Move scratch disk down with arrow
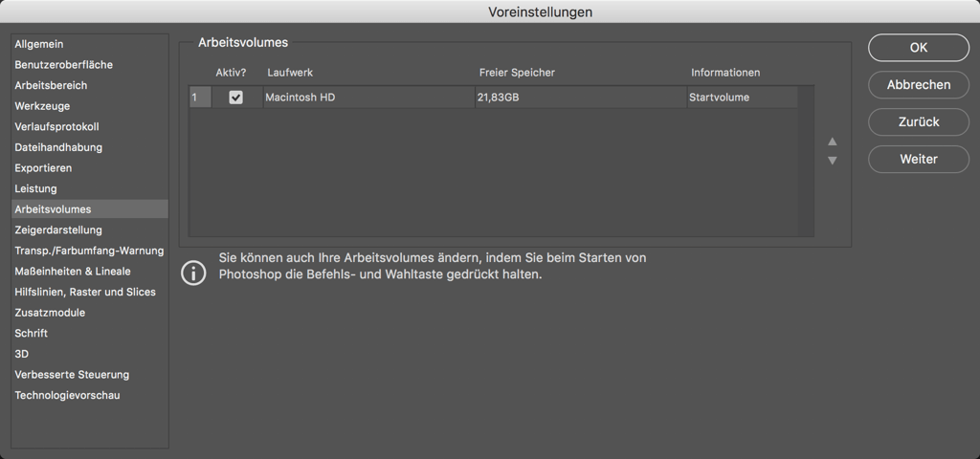This screenshot has width=980, height=459. tap(832, 161)
